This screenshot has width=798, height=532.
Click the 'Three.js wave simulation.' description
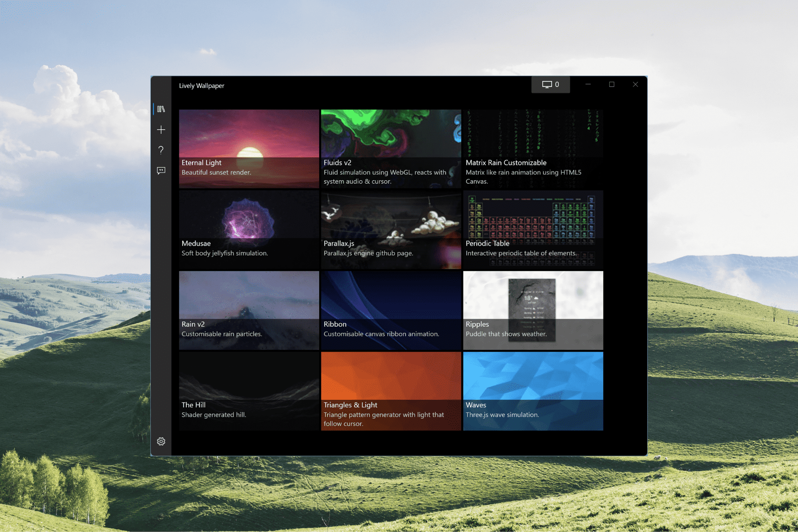pyautogui.click(x=502, y=415)
